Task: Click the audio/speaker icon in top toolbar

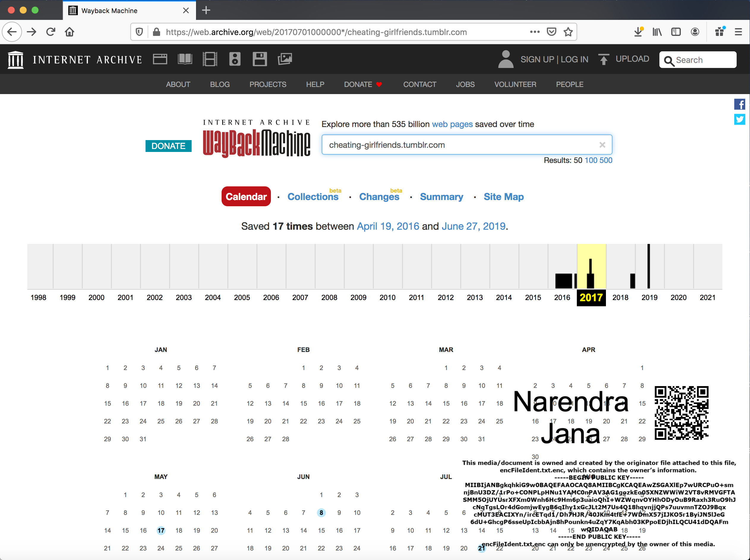Action: pos(234,59)
